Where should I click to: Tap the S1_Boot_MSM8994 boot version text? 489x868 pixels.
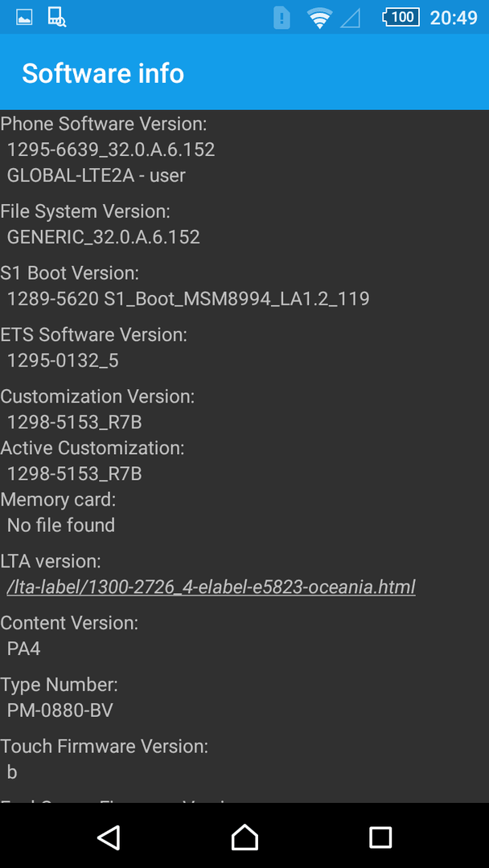[188, 299]
